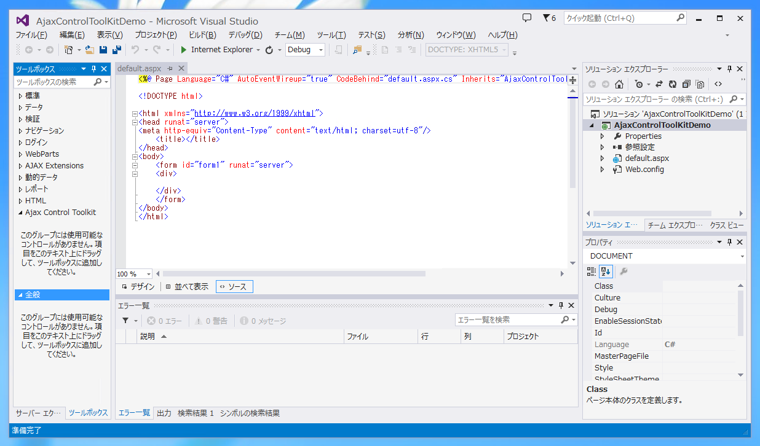Viewport: 760px width, 446px height.
Task: Switch to the 出力 tab
Action: click(164, 413)
